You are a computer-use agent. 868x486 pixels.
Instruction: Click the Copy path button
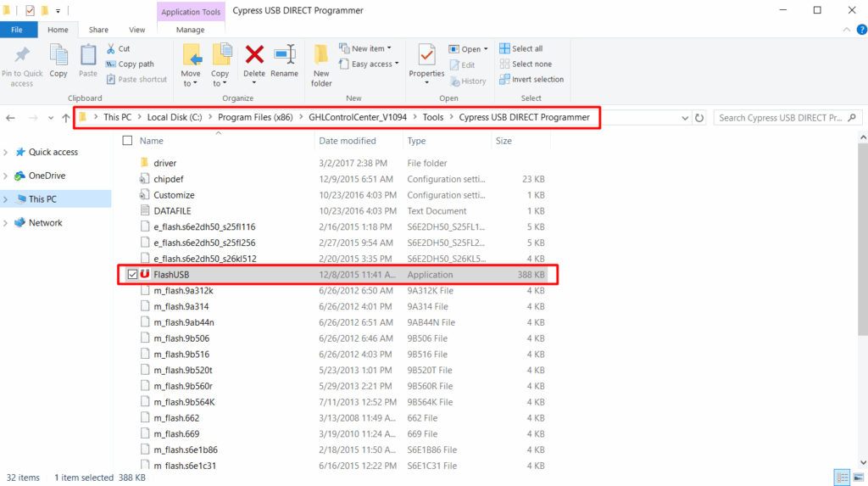pos(130,64)
